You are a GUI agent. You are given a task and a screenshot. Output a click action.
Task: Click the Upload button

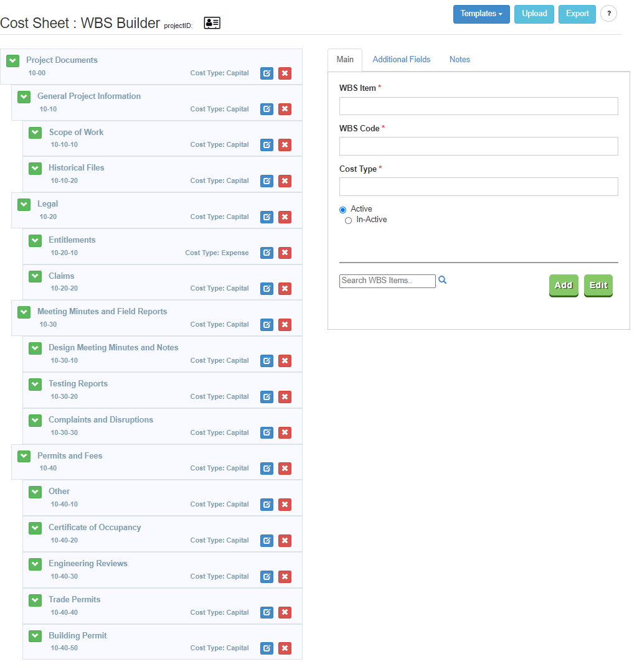534,13
